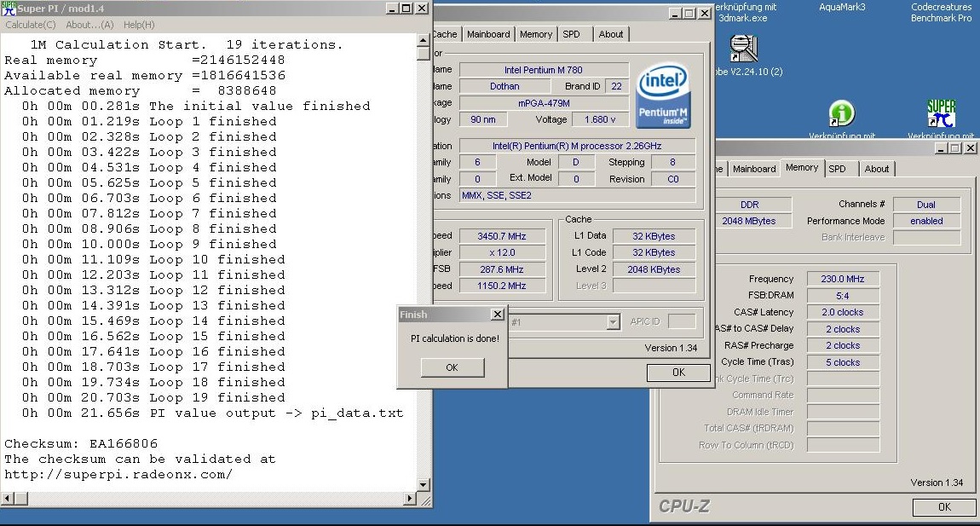Open the green info desktop shortcut icon
Viewport: 980px width, 526px height.
point(841,114)
